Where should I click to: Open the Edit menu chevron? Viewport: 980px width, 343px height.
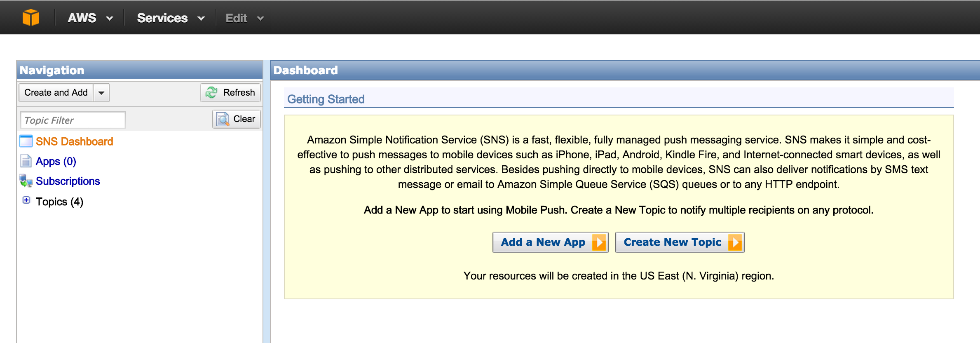coord(260,19)
